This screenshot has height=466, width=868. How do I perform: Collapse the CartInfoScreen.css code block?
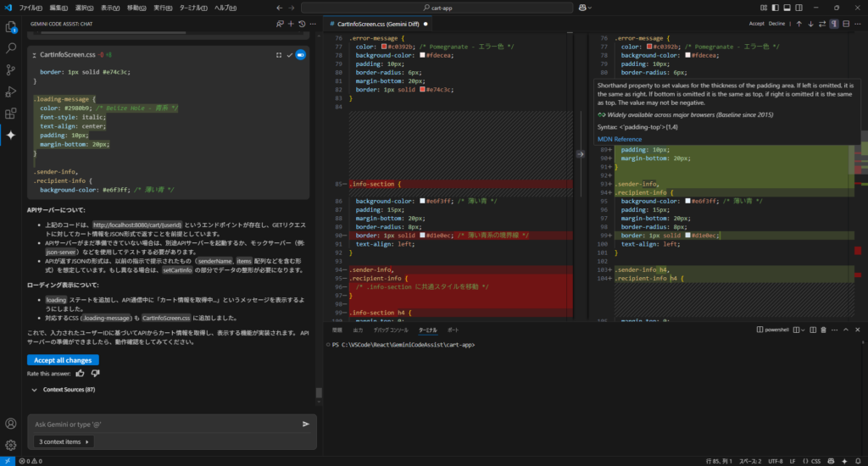point(34,55)
